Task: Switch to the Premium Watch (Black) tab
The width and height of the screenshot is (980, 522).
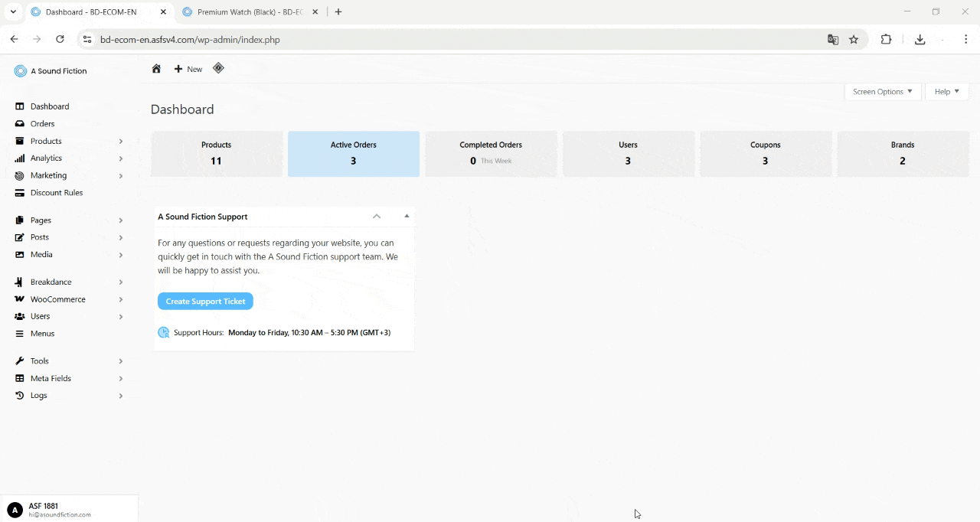Action: [249, 12]
